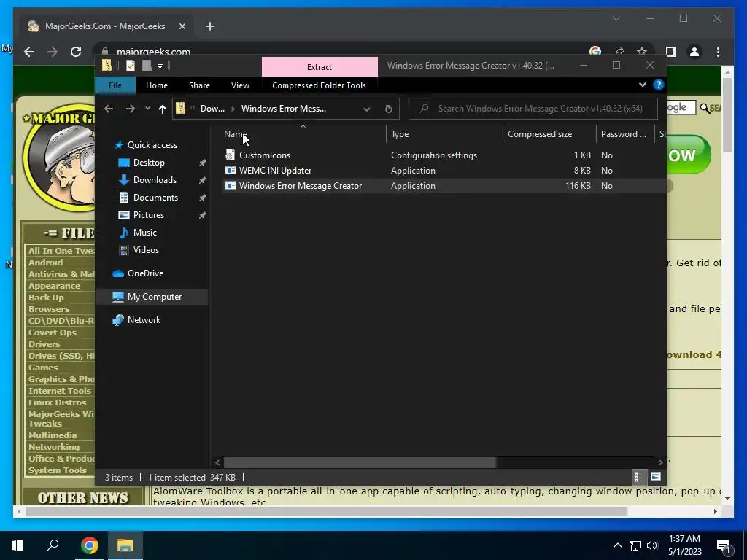
Task: Click the file list scroll right arrow
Action: click(660, 462)
